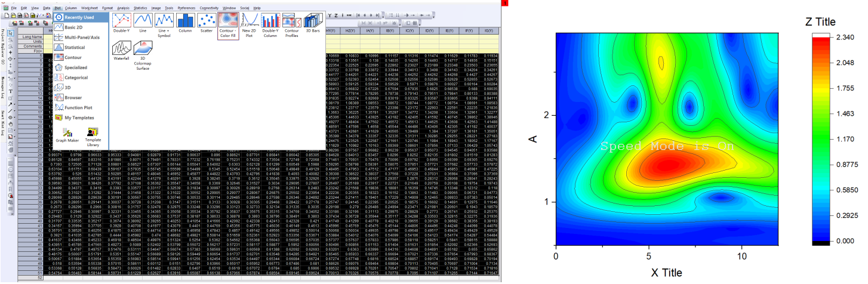Choose the 3D Bars plot
This screenshot has width=868, height=284.
click(312, 24)
